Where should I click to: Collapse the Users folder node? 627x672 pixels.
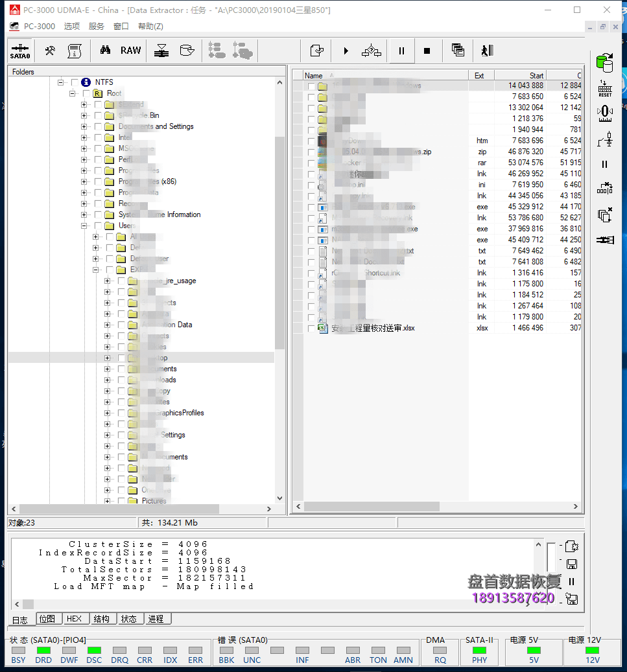tap(84, 226)
